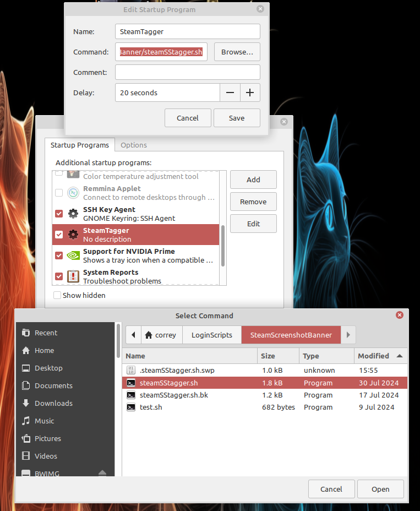The height and width of the screenshot is (511, 420).
Task: Click the home icon in path bar
Action: (148, 335)
